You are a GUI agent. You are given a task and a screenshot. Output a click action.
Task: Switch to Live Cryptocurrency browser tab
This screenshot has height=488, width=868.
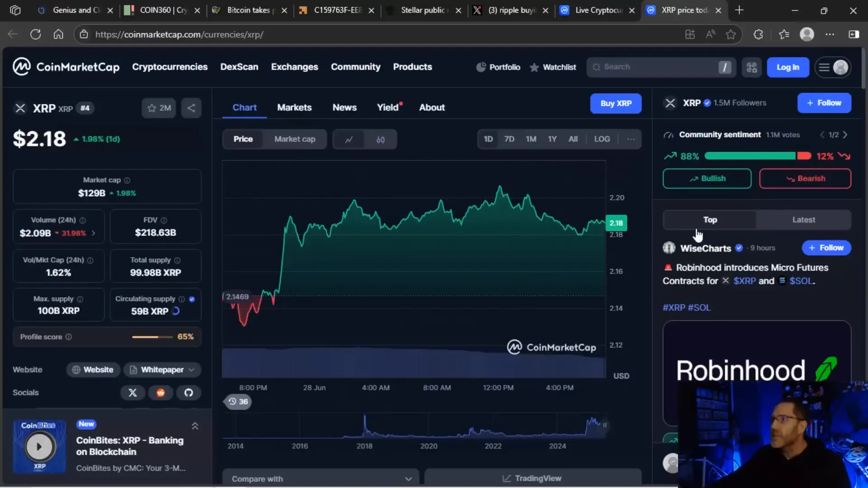(x=597, y=10)
